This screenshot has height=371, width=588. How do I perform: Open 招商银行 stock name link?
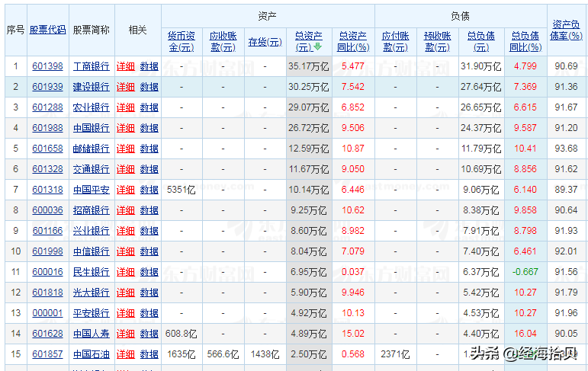tap(91, 210)
